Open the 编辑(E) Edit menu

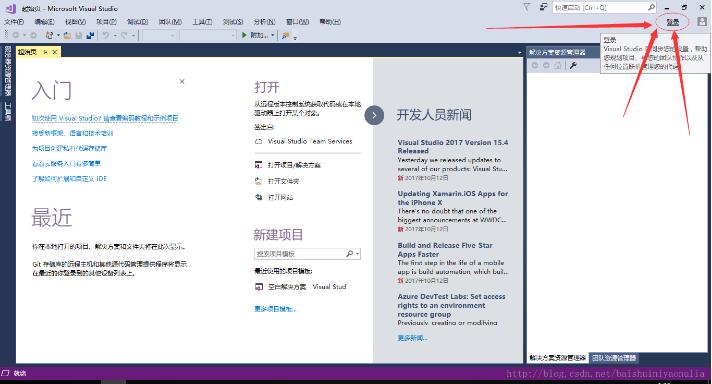(x=44, y=22)
